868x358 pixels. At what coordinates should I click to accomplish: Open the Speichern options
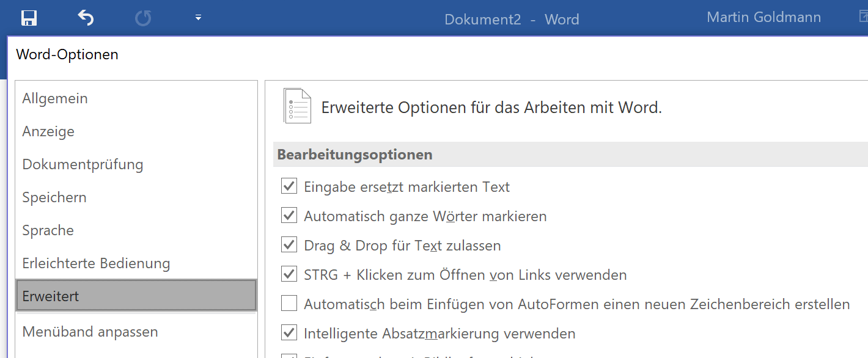54,197
